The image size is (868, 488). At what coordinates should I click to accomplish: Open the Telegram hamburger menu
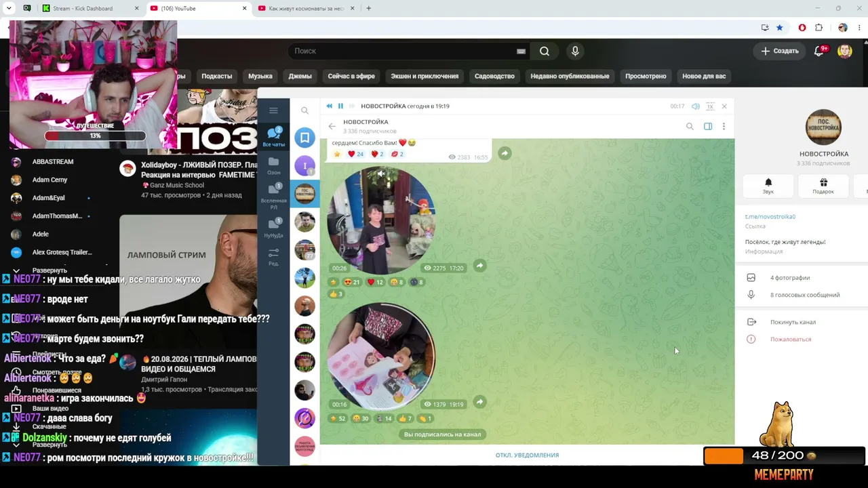pyautogui.click(x=273, y=110)
